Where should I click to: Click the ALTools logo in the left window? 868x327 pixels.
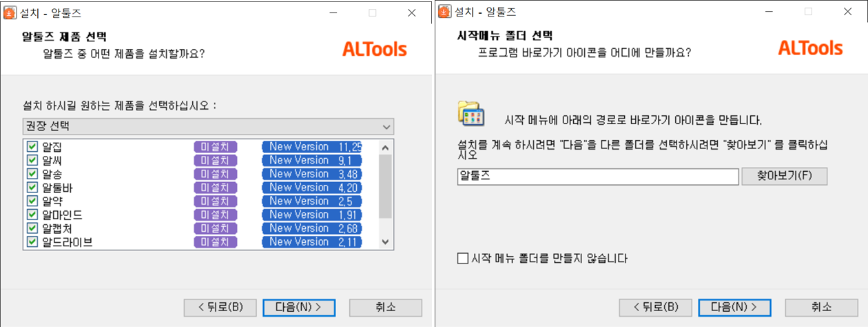[375, 48]
